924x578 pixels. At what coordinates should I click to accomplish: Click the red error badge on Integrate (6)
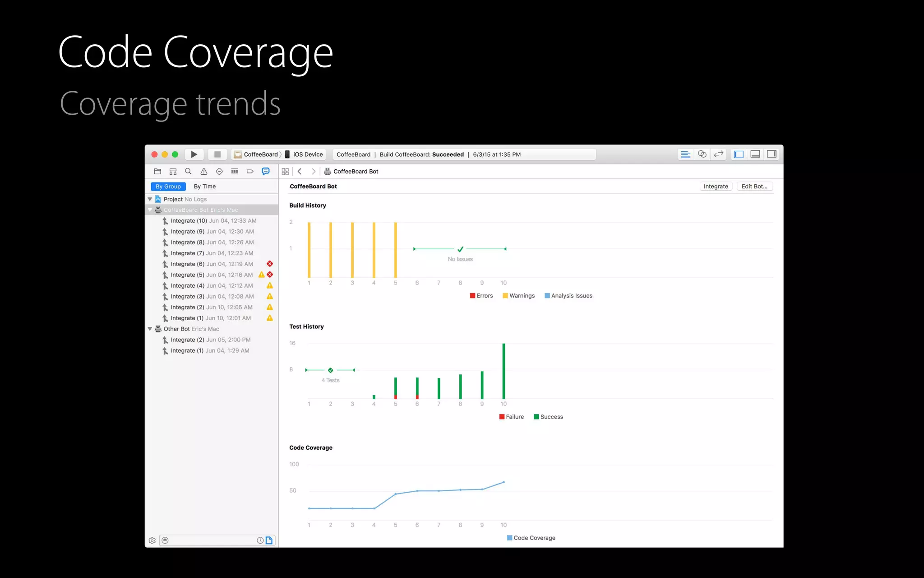tap(270, 264)
